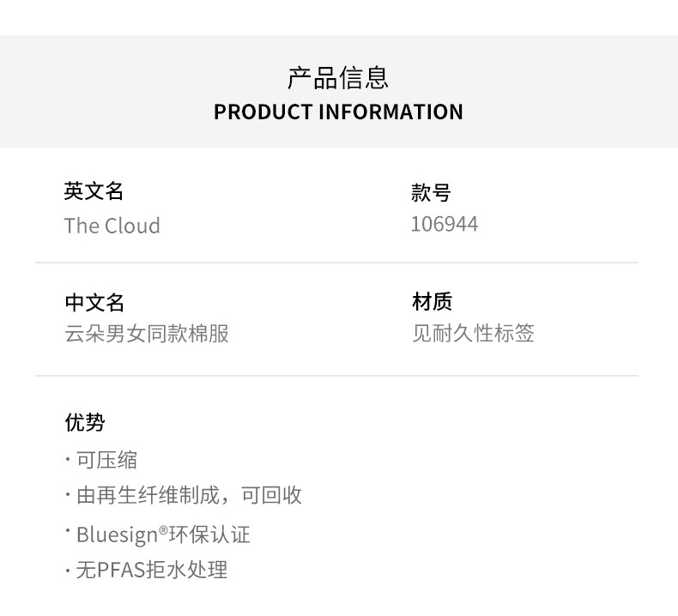Click the 无PFAS拒水处理 line
678x616 pixels.
[152, 571]
